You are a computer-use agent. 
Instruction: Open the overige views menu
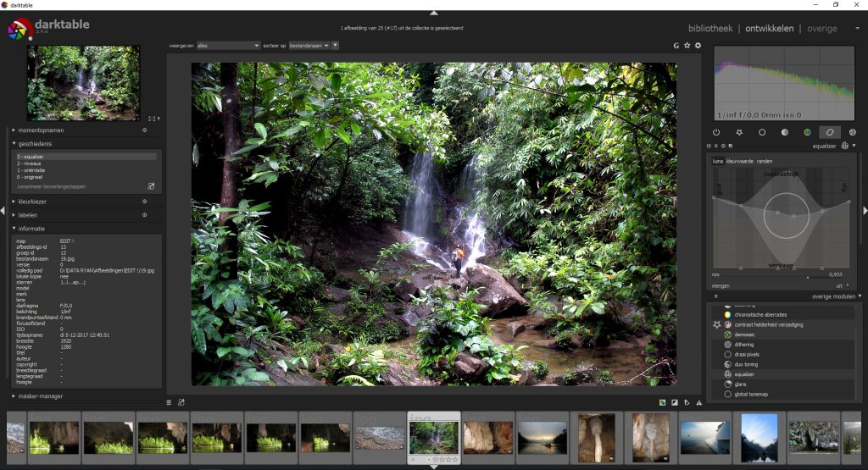[x=822, y=28]
